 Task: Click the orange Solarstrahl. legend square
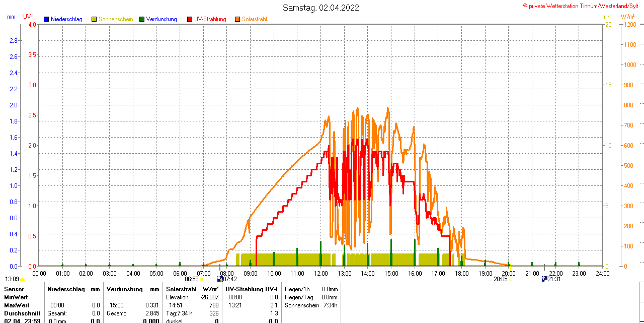pos(237,19)
